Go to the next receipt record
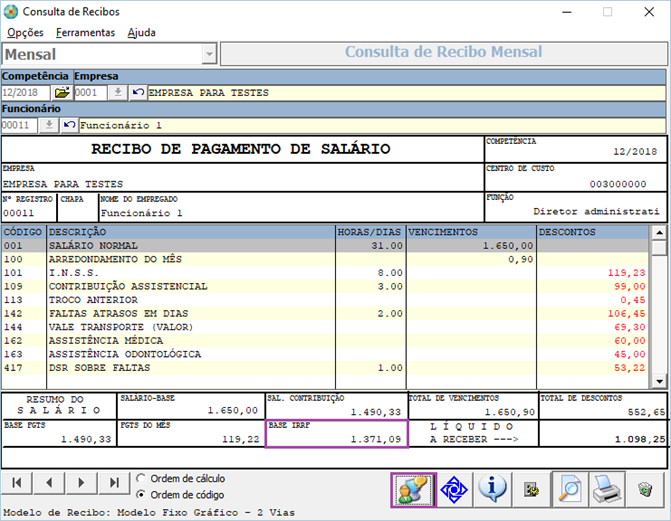Image resolution: width=671 pixels, height=521 pixels. coord(81,483)
